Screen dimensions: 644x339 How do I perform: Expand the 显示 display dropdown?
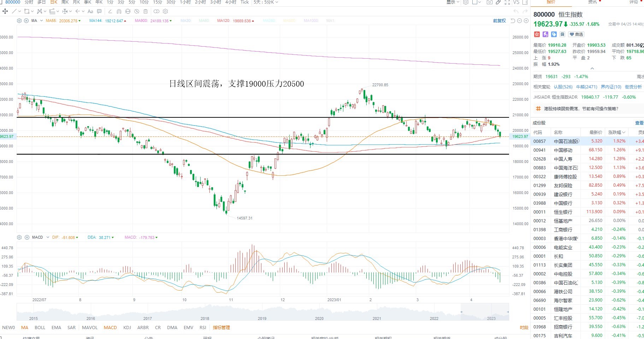point(453,2)
